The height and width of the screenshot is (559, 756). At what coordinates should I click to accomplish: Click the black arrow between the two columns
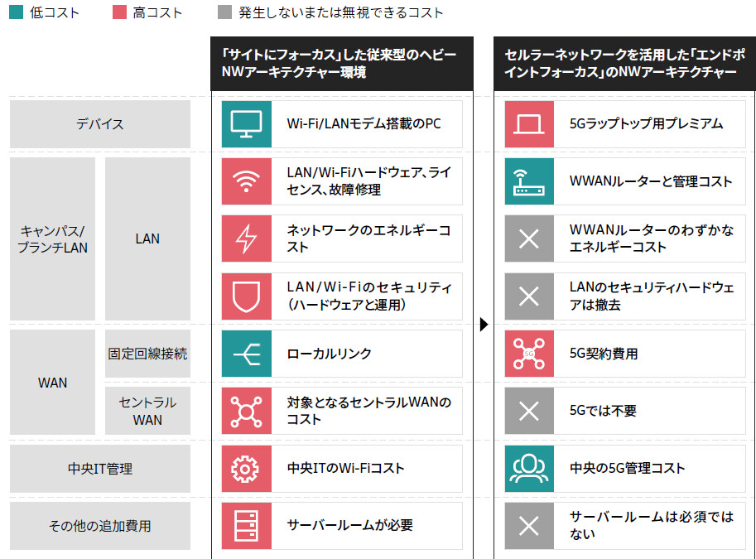484,325
